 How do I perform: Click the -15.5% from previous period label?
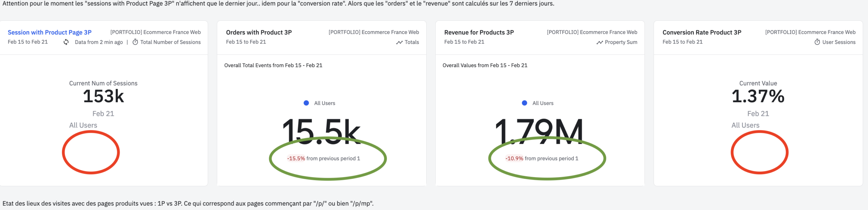click(323, 158)
